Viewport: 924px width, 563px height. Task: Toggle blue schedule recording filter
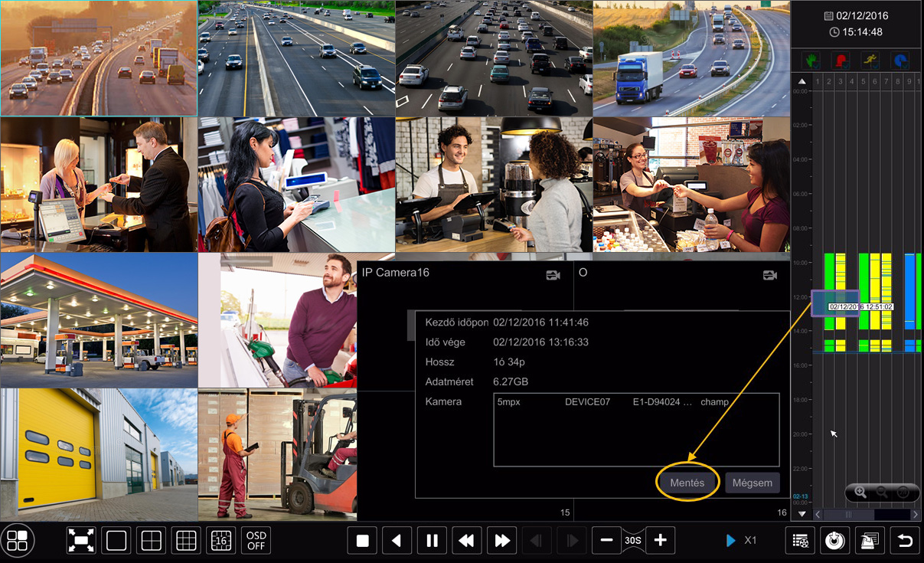900,60
